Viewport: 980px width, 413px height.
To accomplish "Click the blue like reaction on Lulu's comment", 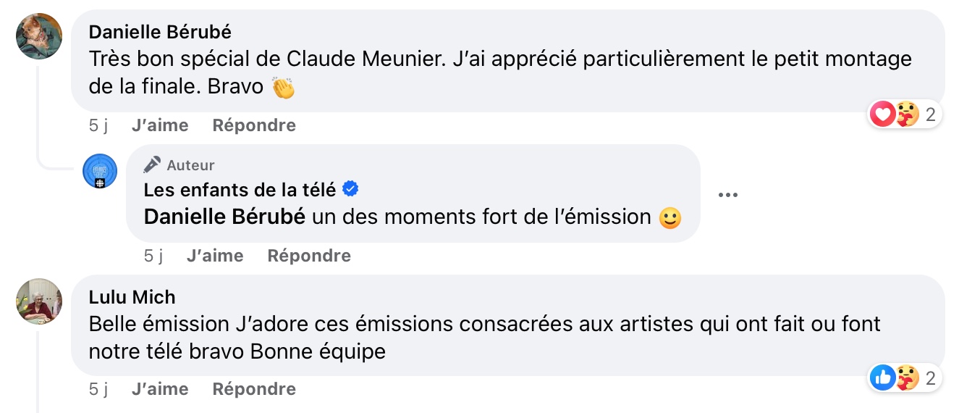I will pyautogui.click(x=882, y=377).
